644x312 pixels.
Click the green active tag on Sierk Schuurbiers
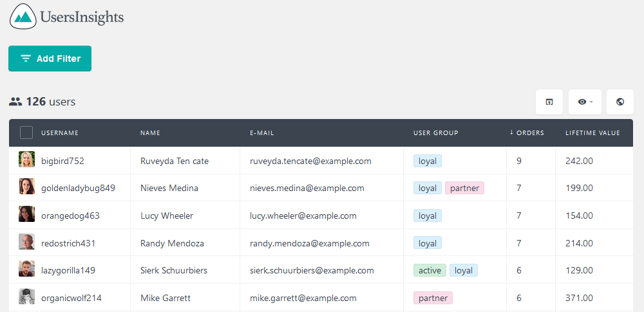coord(430,271)
